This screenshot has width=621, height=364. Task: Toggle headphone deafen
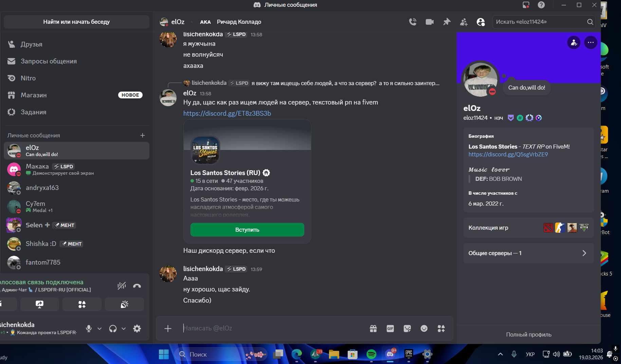tap(113, 328)
